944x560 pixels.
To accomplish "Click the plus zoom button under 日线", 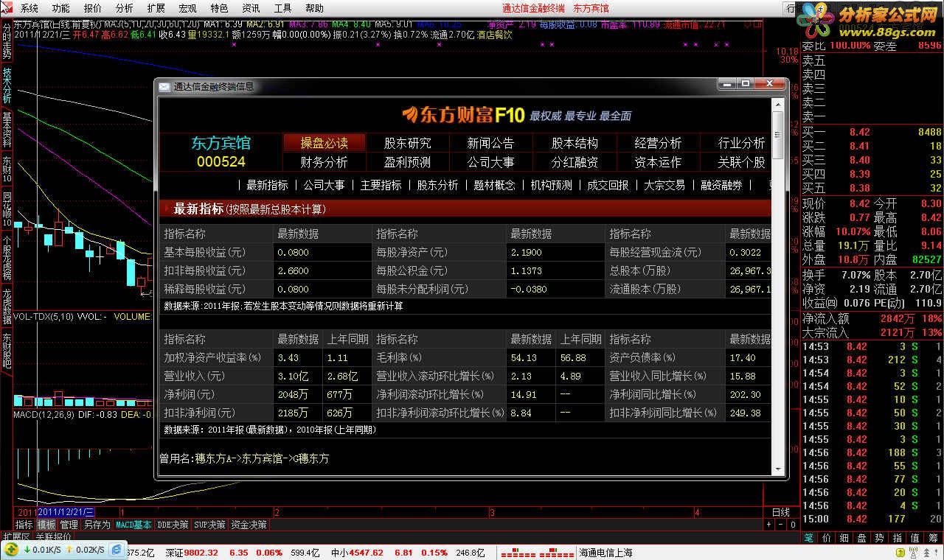I will tap(768, 525).
